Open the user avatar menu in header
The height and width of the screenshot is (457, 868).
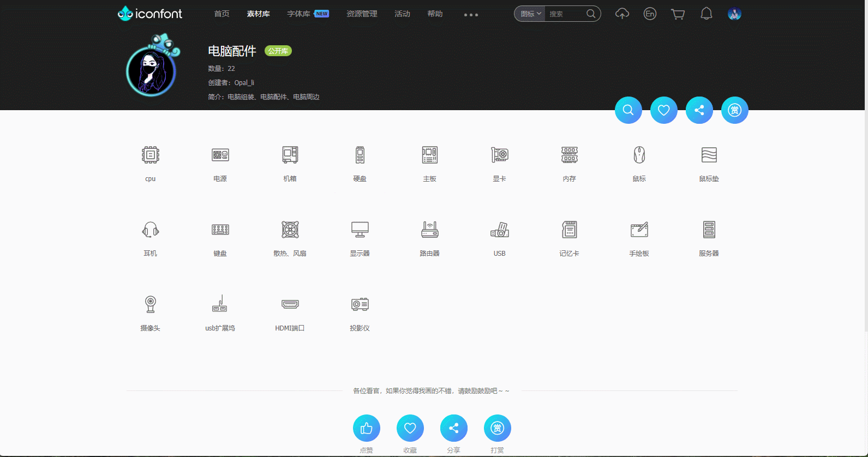[x=734, y=14]
